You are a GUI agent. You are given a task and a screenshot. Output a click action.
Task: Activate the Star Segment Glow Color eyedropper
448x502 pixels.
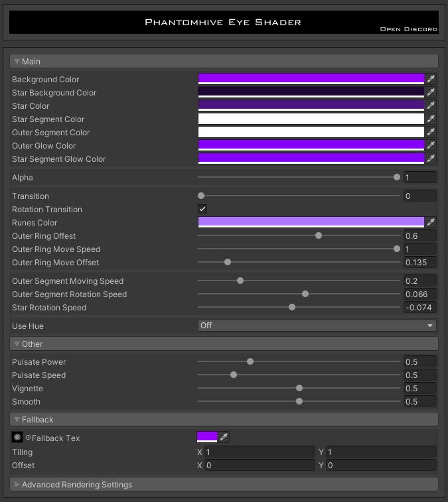click(430, 158)
